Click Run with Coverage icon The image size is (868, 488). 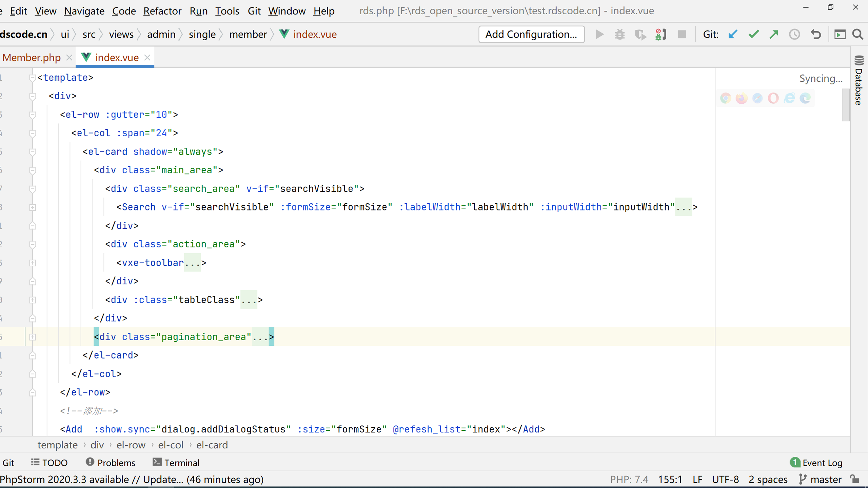pos(640,34)
